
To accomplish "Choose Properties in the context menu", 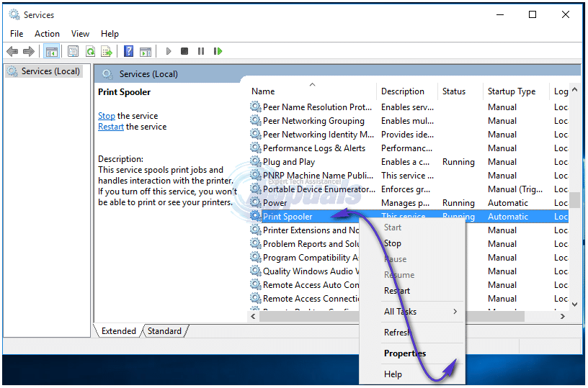I will pyautogui.click(x=404, y=353).
